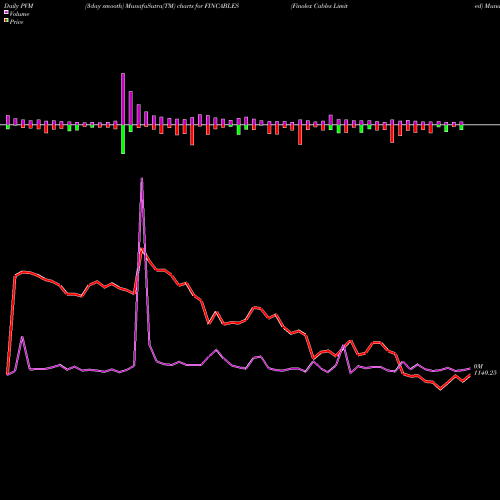
Task: Select the Volume legend label
Action: [x=19, y=14]
